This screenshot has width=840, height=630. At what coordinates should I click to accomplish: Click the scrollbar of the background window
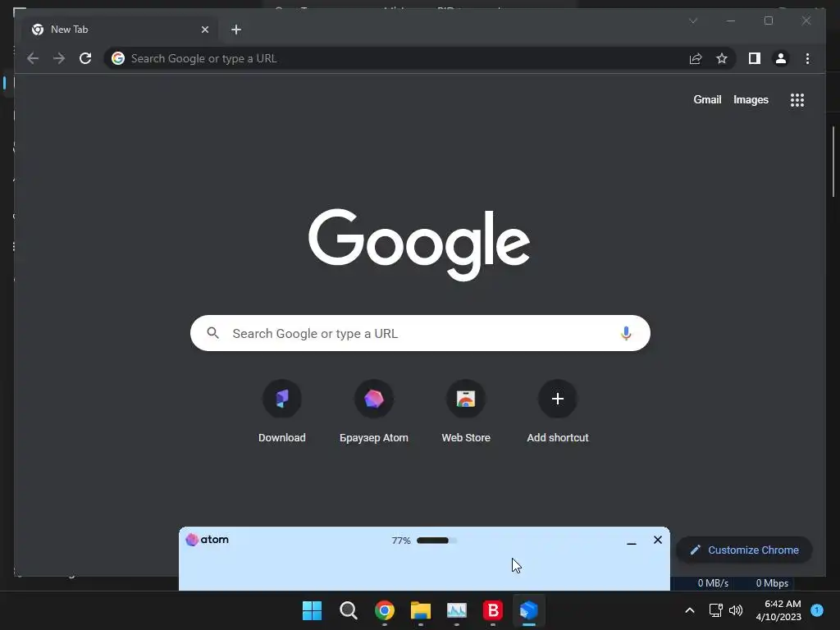coord(833,162)
